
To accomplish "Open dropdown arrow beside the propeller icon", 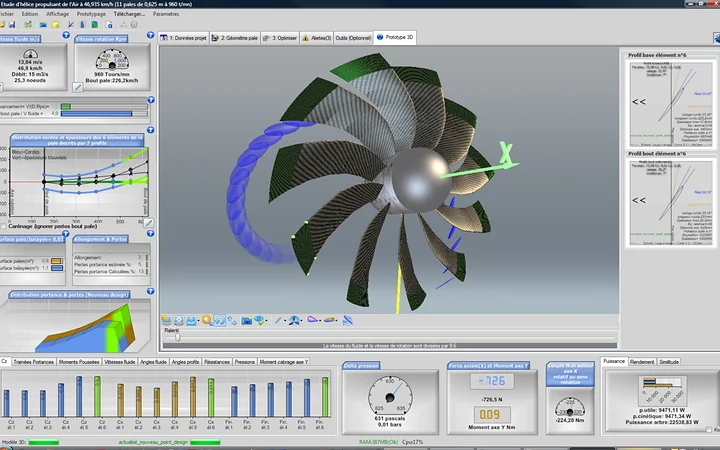I will coord(302,321).
